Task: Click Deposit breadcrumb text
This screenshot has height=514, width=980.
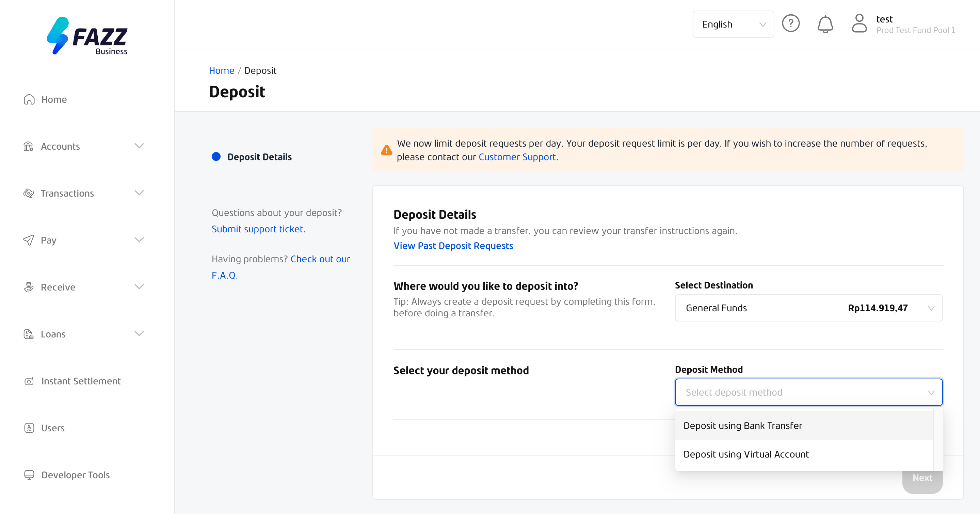Action: (260, 71)
